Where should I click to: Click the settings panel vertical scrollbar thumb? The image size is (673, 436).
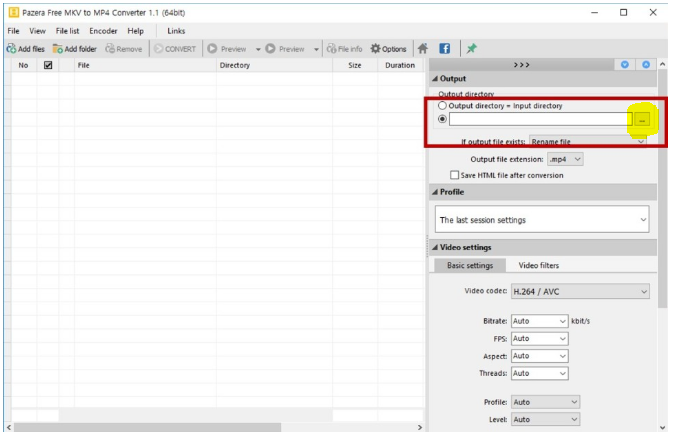click(663, 189)
